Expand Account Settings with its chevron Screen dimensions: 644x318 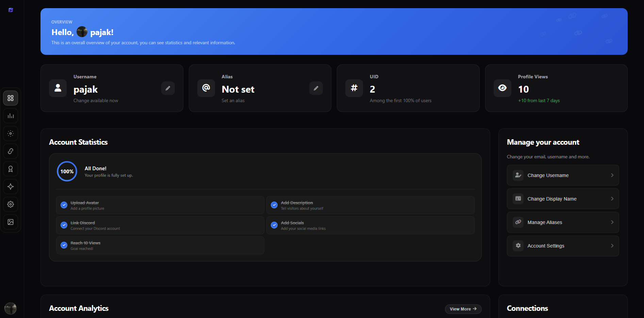[612, 246]
